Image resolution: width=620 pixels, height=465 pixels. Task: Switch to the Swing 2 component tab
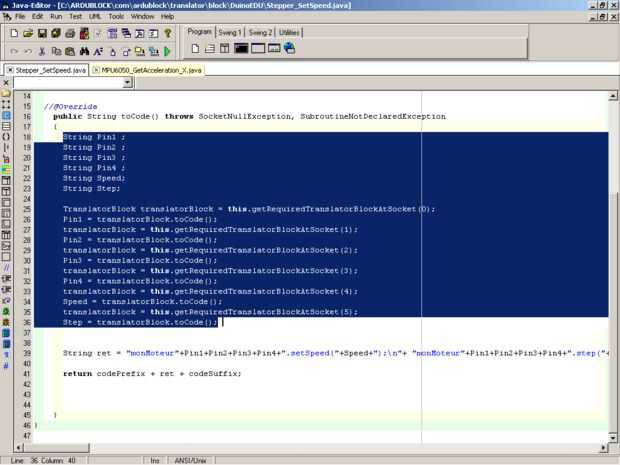tap(260, 32)
